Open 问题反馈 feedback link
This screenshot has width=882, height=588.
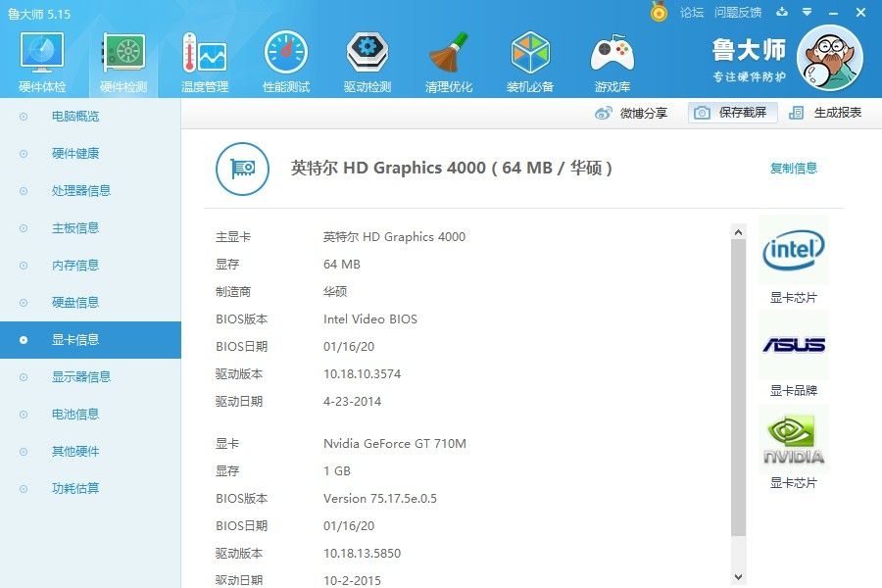pyautogui.click(x=737, y=13)
